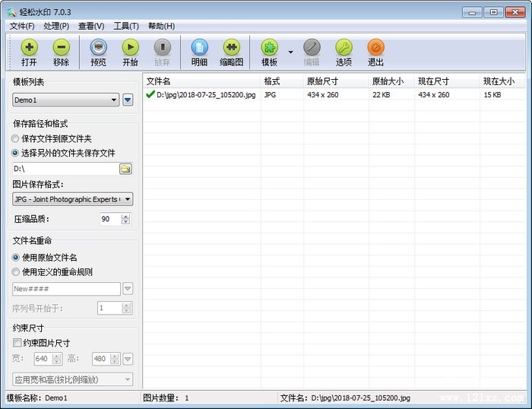Minimize the 轻松水印 window
This screenshot has width=532, height=409.
[x=472, y=13]
